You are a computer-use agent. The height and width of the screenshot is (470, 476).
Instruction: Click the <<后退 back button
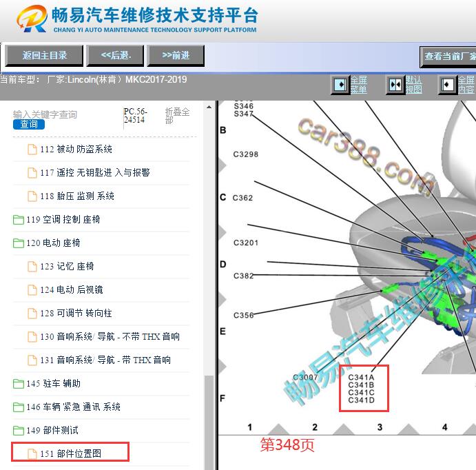click(115, 56)
